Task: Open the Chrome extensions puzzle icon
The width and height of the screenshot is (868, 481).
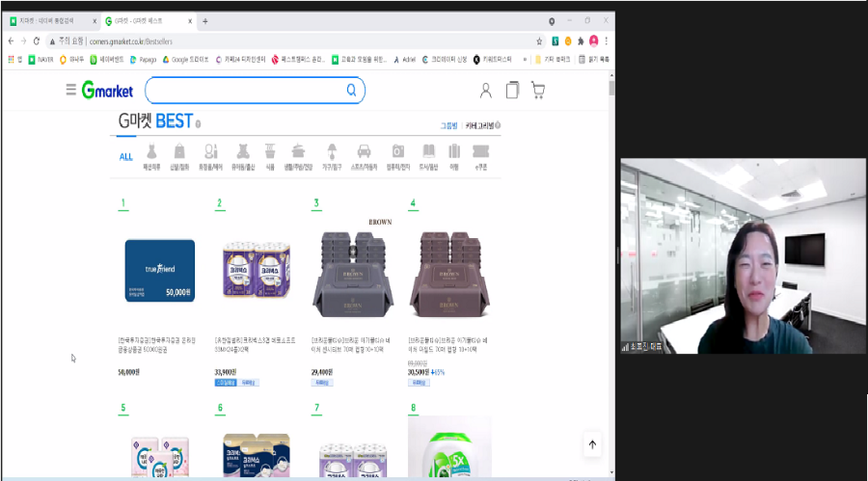Action: click(581, 40)
